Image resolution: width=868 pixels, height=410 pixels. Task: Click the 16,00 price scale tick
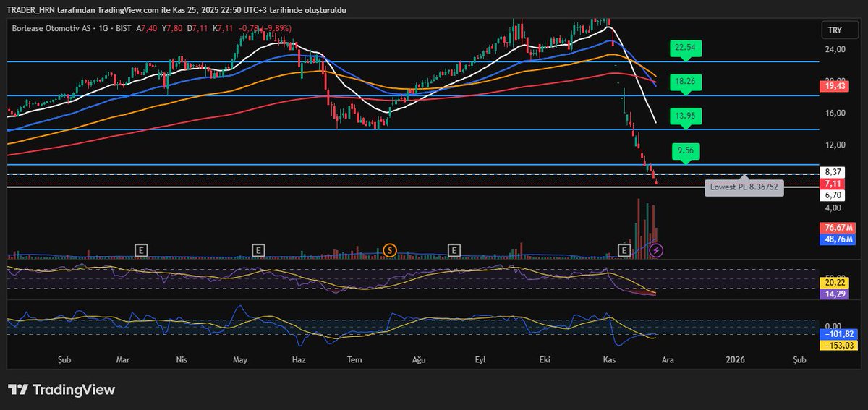pos(835,113)
